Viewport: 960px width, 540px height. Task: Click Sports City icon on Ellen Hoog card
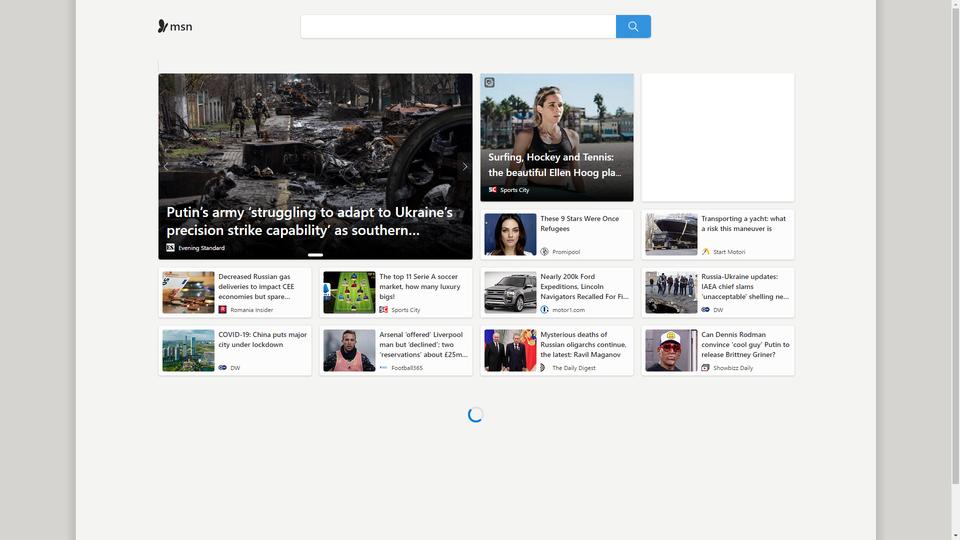(492, 190)
